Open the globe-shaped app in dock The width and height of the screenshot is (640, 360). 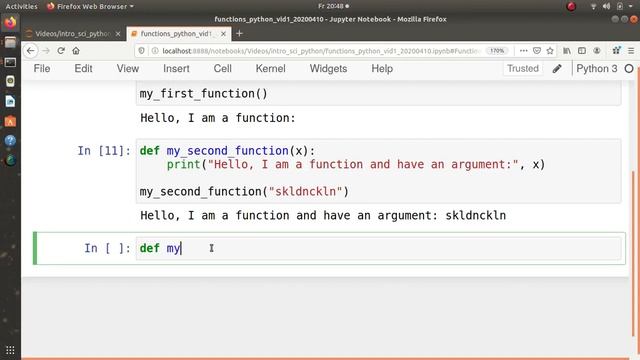point(10,160)
